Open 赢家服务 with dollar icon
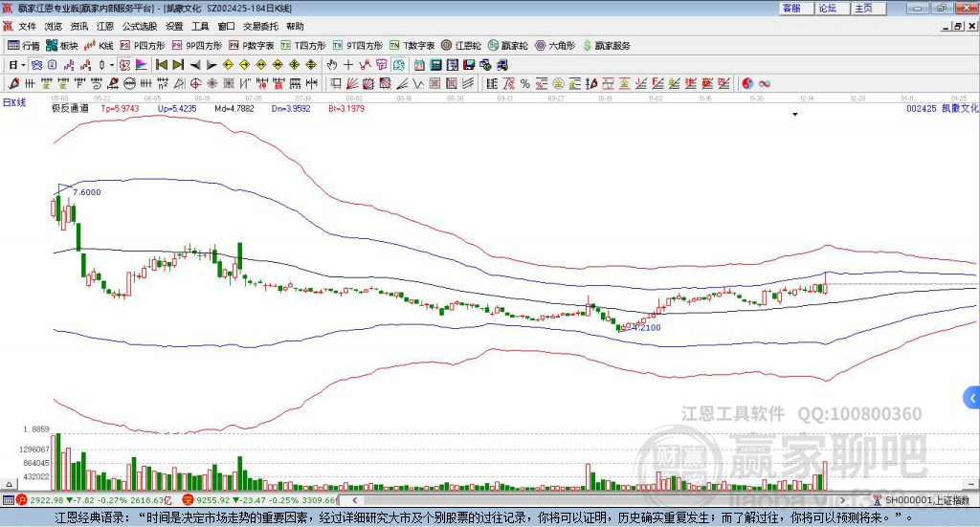Image resolution: width=980 pixels, height=527 pixels. (x=606, y=46)
